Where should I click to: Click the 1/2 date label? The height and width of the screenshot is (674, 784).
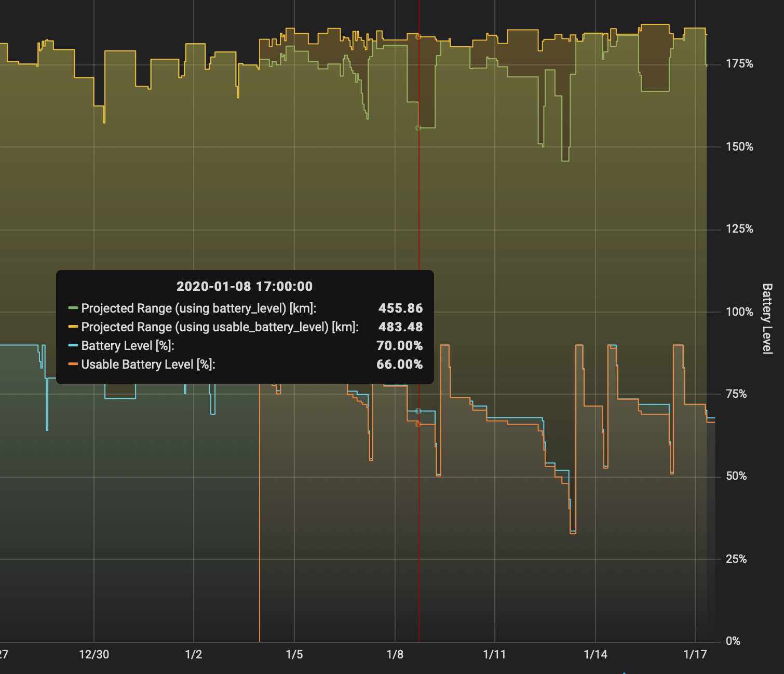click(194, 654)
